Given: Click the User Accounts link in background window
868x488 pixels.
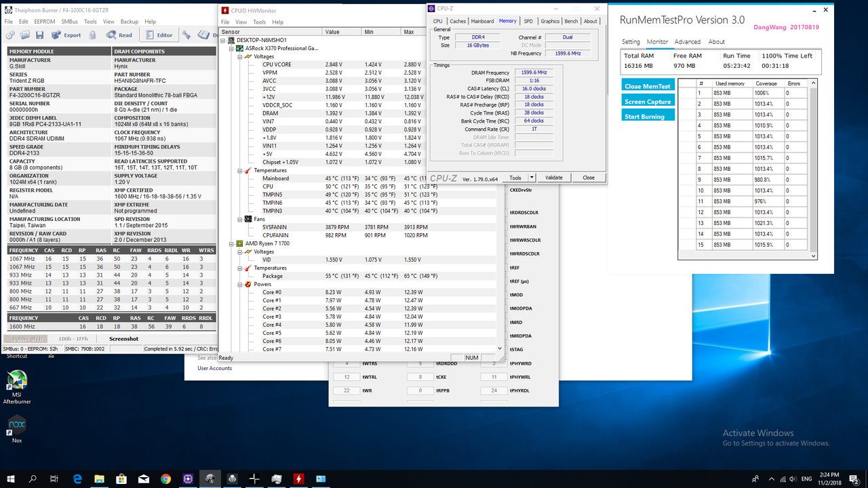Looking at the screenshot, I should (214, 368).
